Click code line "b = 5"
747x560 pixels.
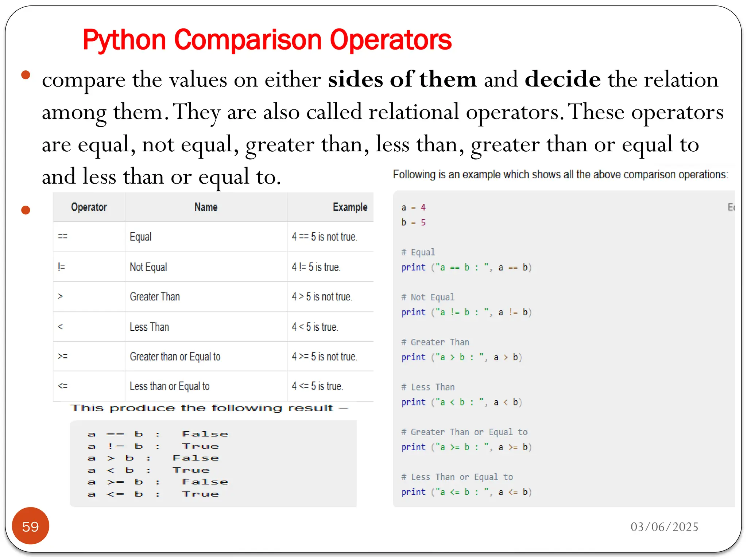click(413, 222)
